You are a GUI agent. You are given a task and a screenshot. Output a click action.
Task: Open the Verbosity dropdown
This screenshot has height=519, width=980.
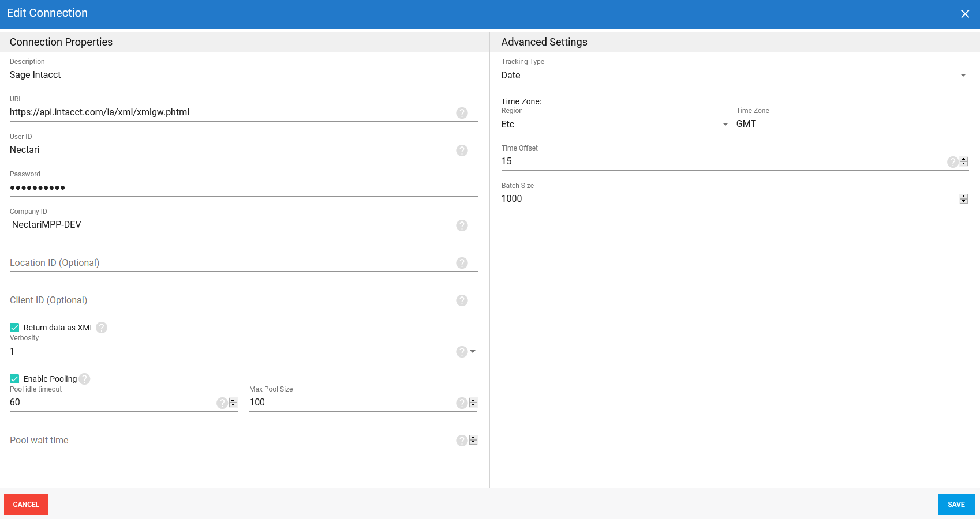pos(473,352)
